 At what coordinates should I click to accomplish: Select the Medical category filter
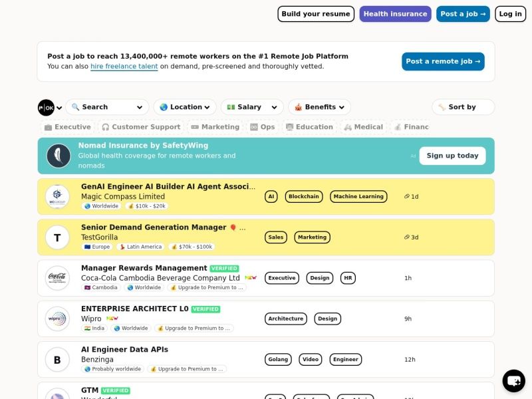(363, 127)
